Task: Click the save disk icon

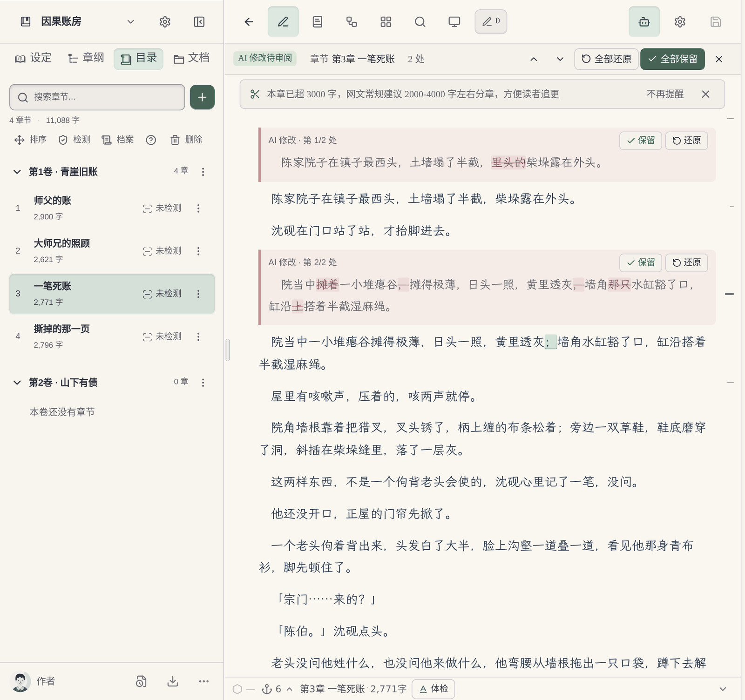Action: [x=716, y=22]
